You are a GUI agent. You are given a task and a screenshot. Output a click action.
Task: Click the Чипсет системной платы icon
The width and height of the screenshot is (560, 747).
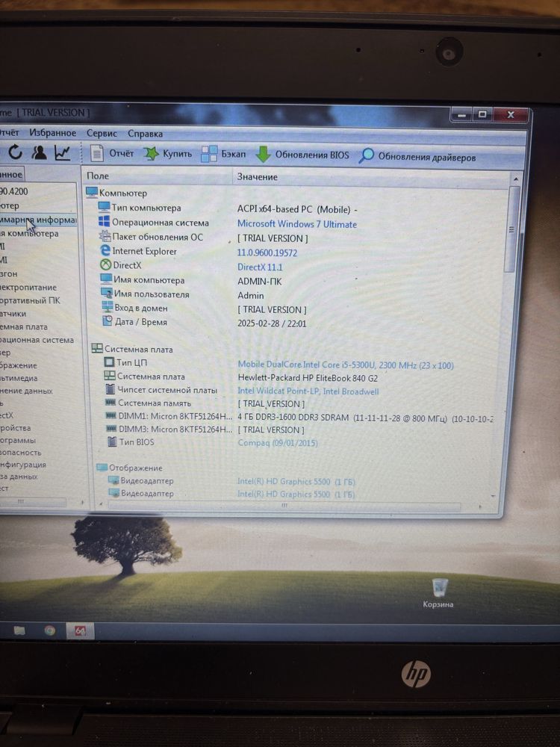(111, 390)
